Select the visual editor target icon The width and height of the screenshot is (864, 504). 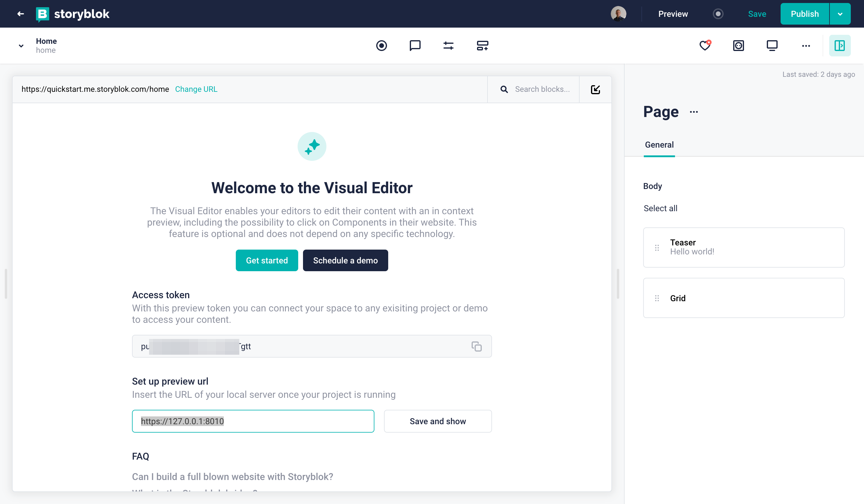[381, 46]
